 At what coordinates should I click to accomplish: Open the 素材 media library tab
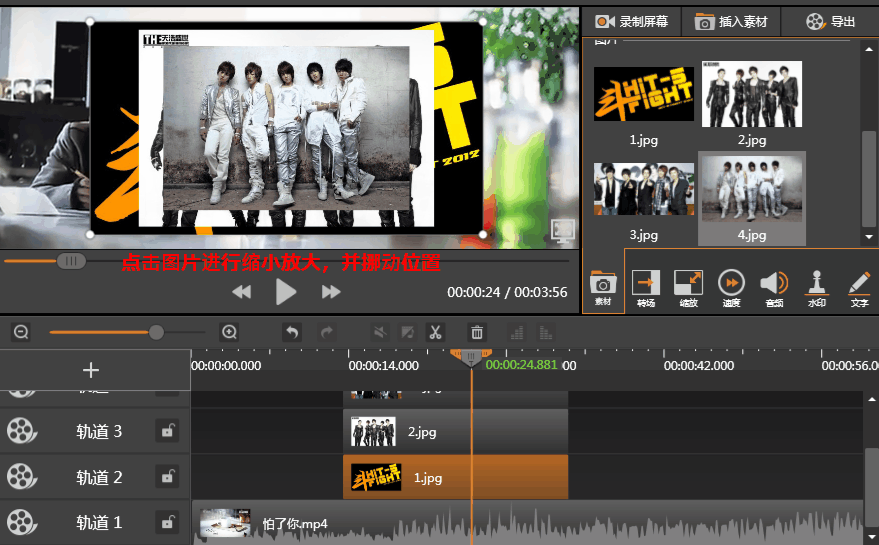pos(603,288)
